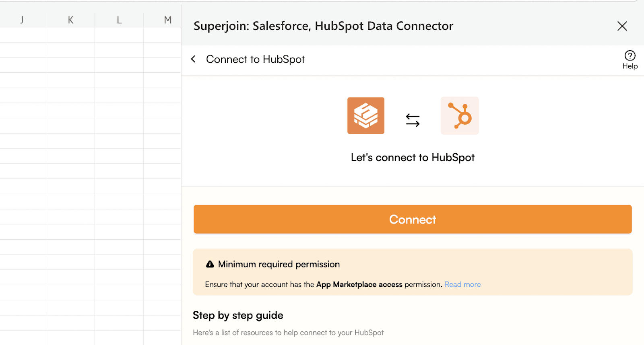Open the Read more link
The width and height of the screenshot is (644, 345).
point(462,284)
